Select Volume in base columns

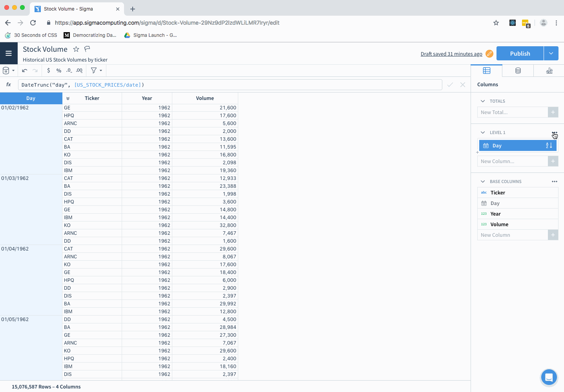[x=518, y=224]
